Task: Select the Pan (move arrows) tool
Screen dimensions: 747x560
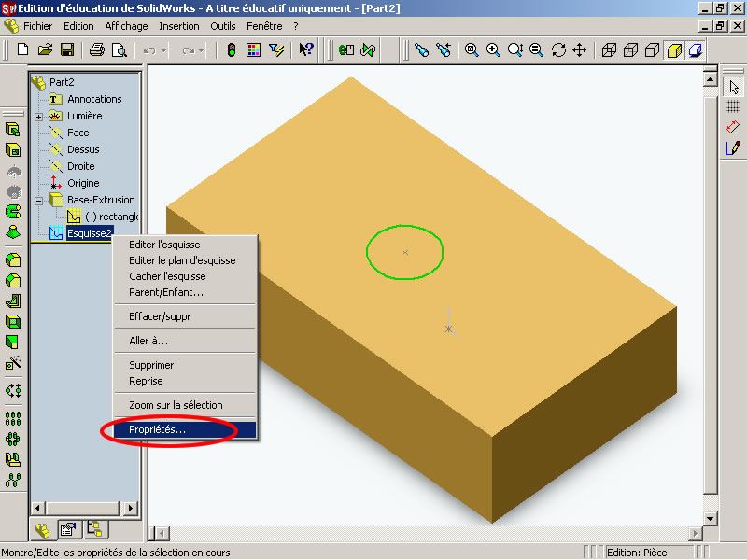Action: [580, 50]
